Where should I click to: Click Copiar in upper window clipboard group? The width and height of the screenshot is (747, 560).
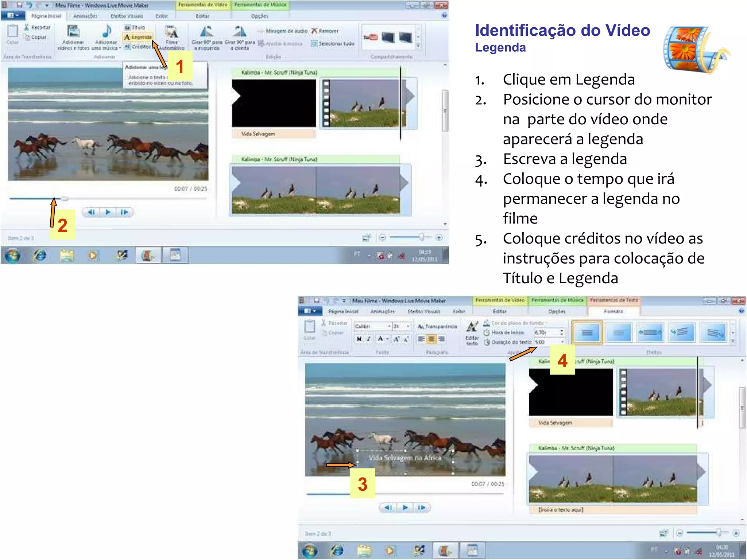pos(35,37)
